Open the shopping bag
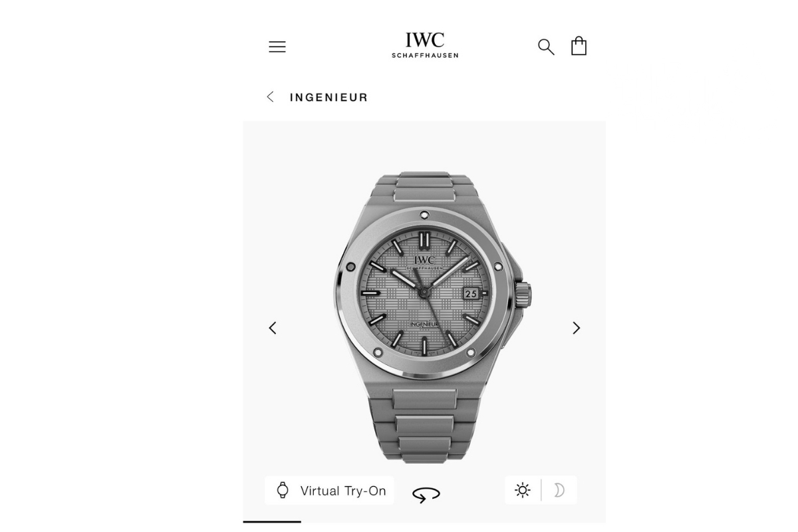The image size is (798, 532). point(579,46)
